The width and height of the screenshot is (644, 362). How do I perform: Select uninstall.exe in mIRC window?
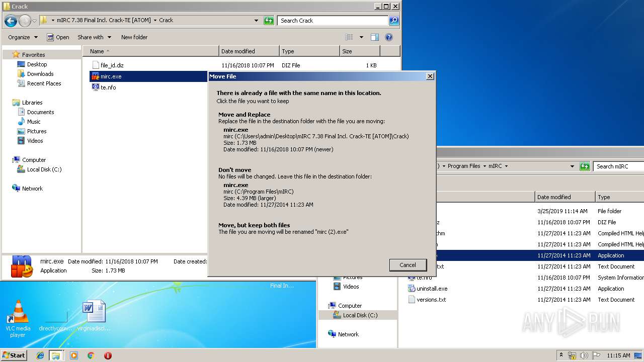point(427,289)
